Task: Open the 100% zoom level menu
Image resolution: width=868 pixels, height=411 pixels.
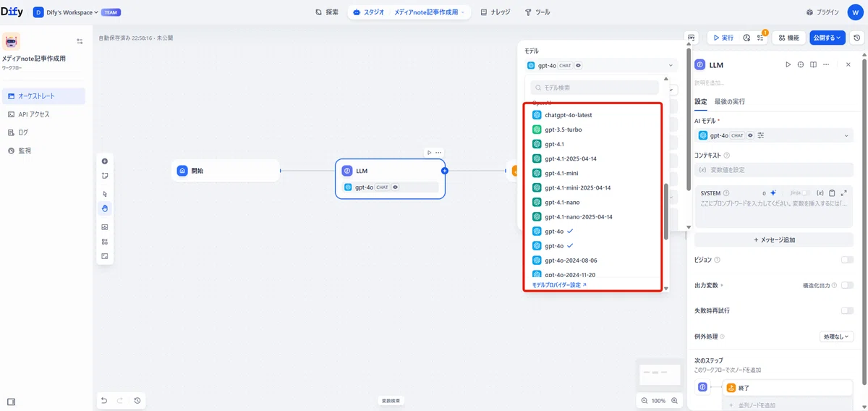Action: click(659, 401)
